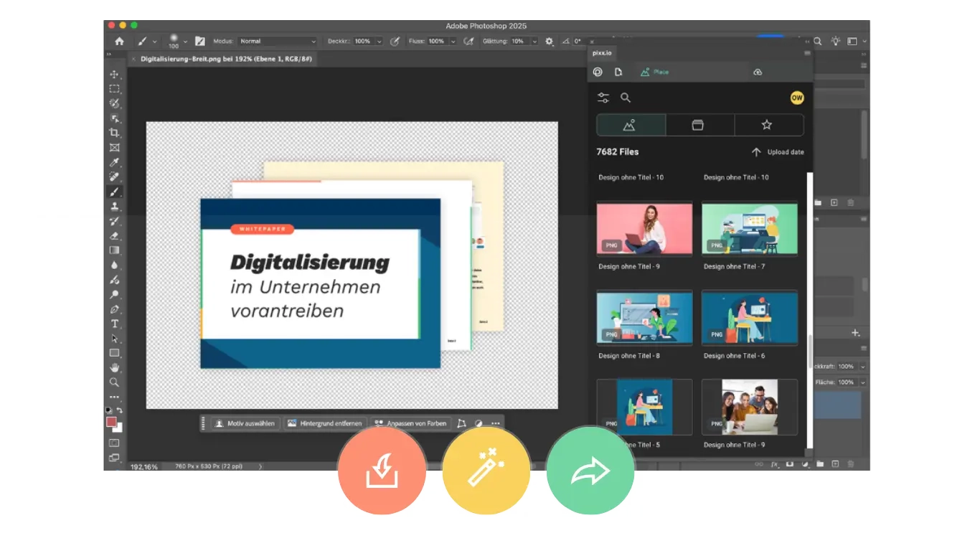Swap foreground and background colors
980x551 pixels.
[x=120, y=410]
